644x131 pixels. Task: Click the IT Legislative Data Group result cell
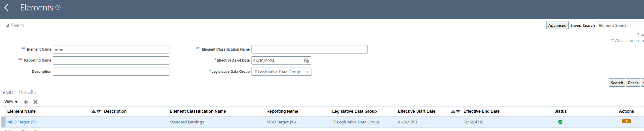point(356,122)
